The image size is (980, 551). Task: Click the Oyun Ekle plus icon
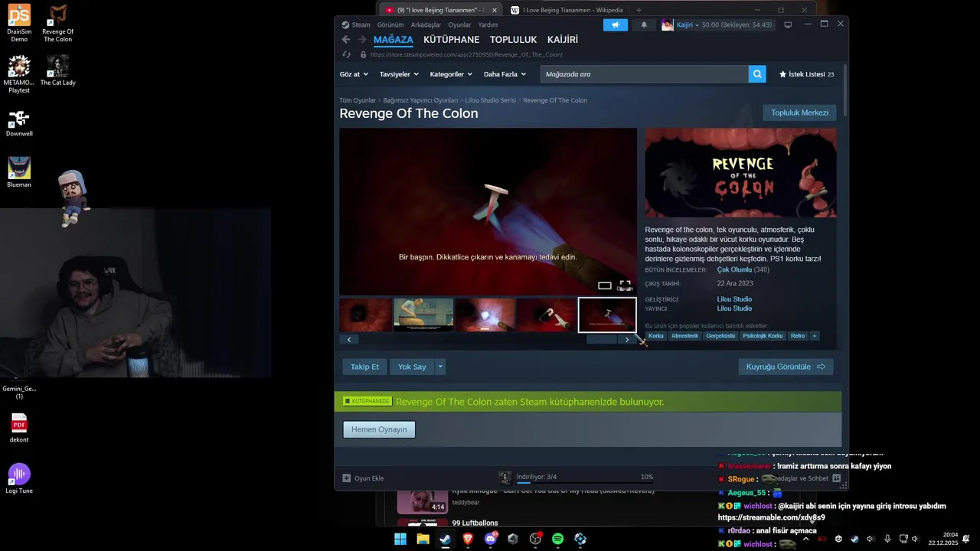pos(347,478)
